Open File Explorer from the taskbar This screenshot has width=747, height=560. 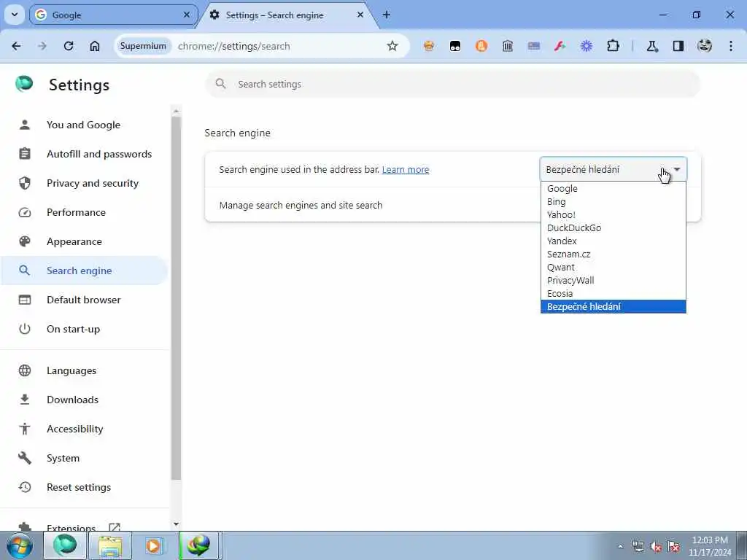point(110,545)
